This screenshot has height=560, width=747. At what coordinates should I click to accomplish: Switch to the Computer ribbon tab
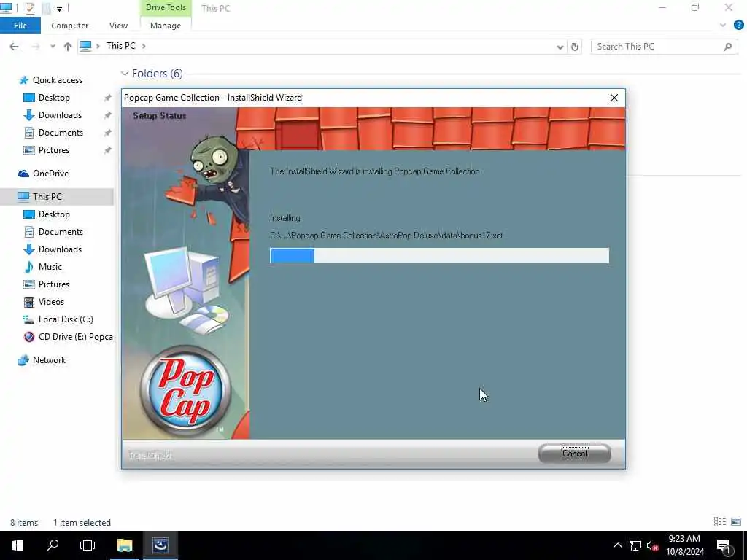pyautogui.click(x=69, y=26)
